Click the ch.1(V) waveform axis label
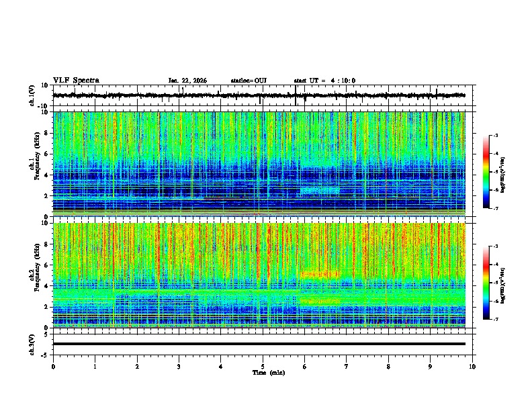532x411 pixels. pyautogui.click(x=32, y=95)
